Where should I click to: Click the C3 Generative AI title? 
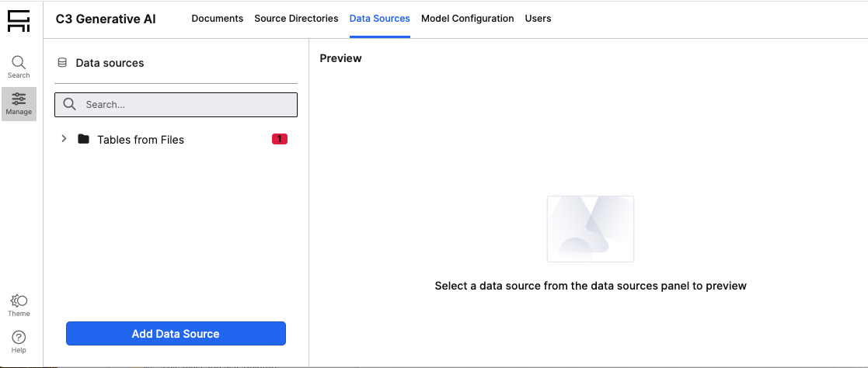(106, 19)
